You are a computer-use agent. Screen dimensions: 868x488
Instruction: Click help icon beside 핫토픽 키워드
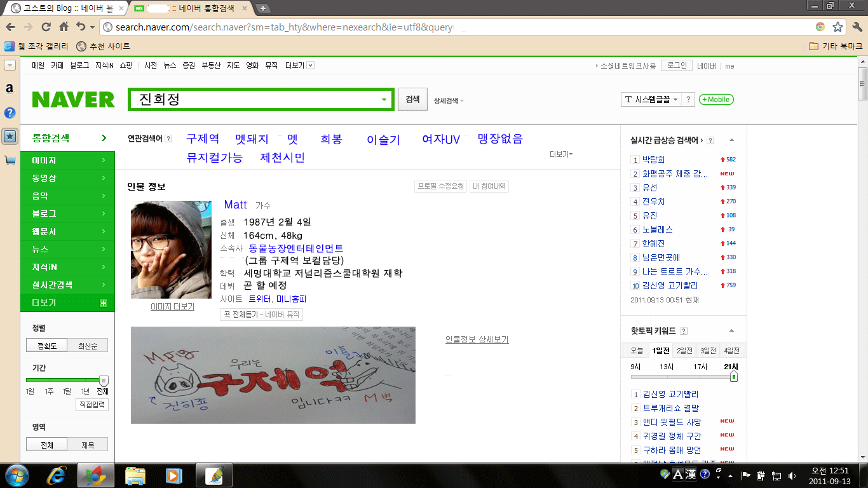(684, 331)
